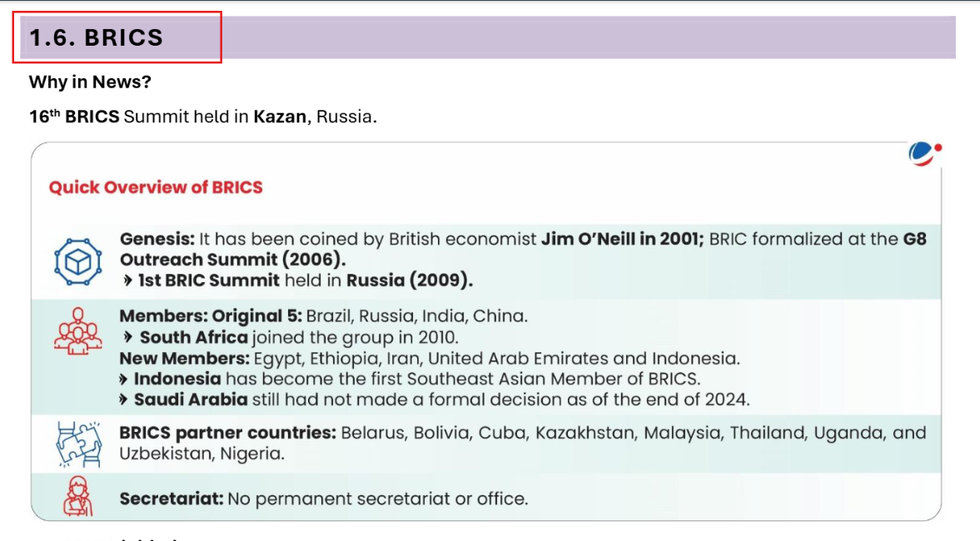This screenshot has height=541, width=980.
Task: Click the 'South Africa' bullet text
Action: pyautogui.click(x=193, y=337)
